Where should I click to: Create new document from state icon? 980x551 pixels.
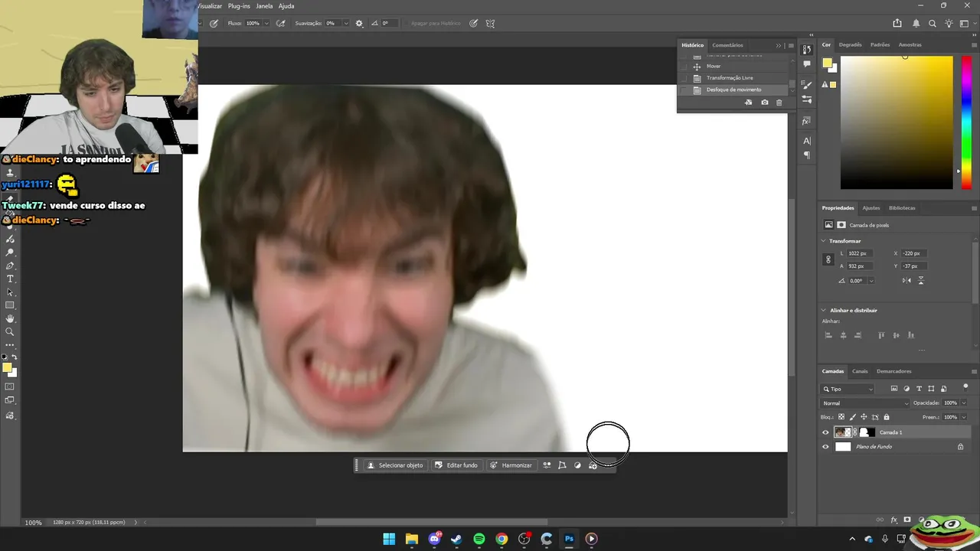pos(748,103)
